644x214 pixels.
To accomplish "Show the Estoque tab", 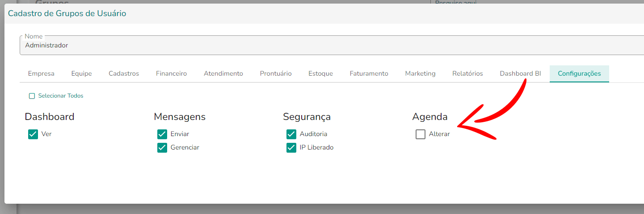I will click(x=320, y=73).
